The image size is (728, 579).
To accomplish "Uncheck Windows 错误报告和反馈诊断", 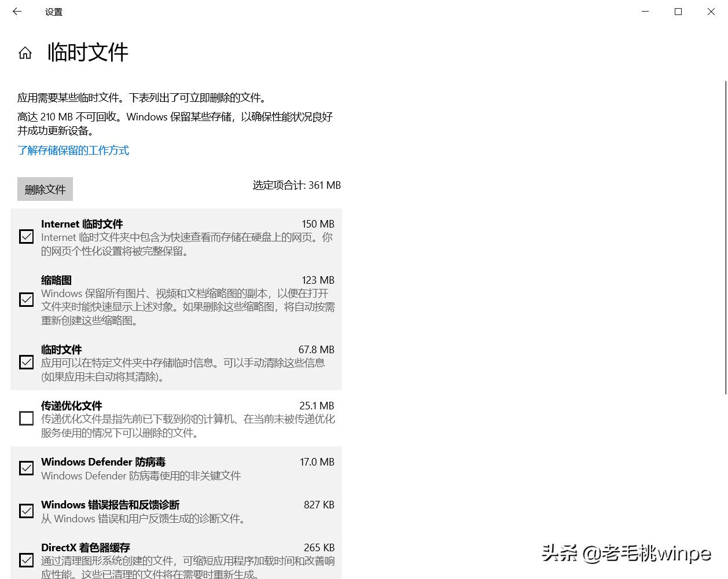I will (26, 511).
